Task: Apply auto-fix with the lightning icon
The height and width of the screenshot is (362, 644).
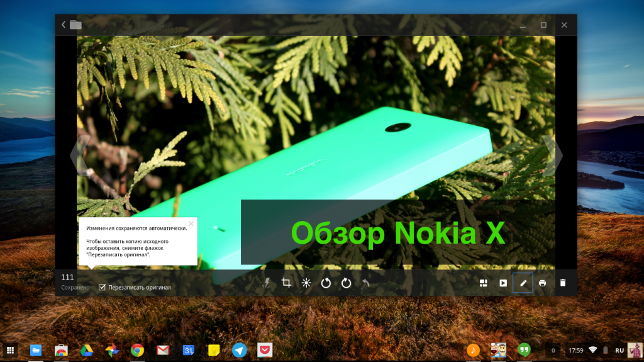Action: pos(266,283)
